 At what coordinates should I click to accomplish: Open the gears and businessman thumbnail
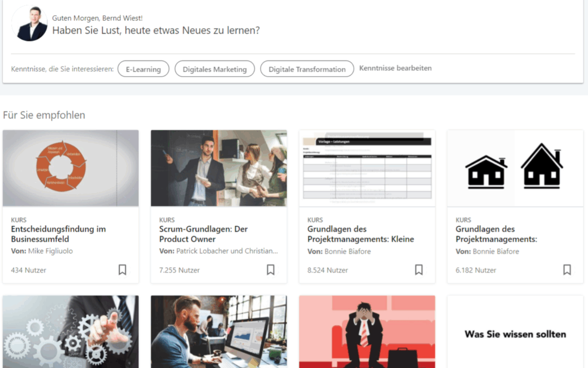tap(71, 332)
